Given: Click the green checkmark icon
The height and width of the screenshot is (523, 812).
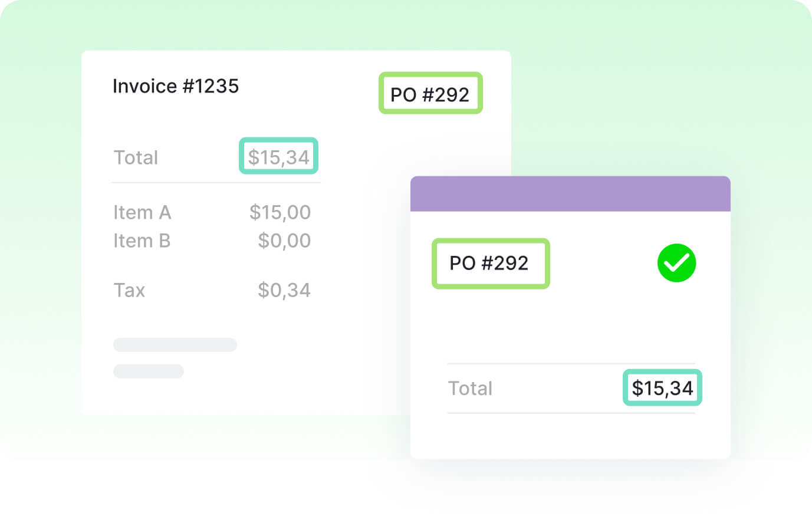Looking at the screenshot, I should 676,263.
